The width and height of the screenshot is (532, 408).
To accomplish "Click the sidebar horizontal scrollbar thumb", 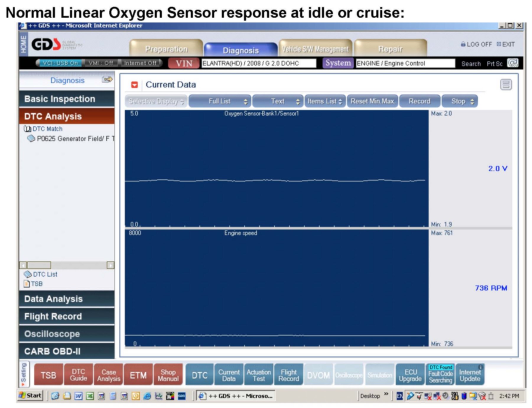I will point(39,265).
